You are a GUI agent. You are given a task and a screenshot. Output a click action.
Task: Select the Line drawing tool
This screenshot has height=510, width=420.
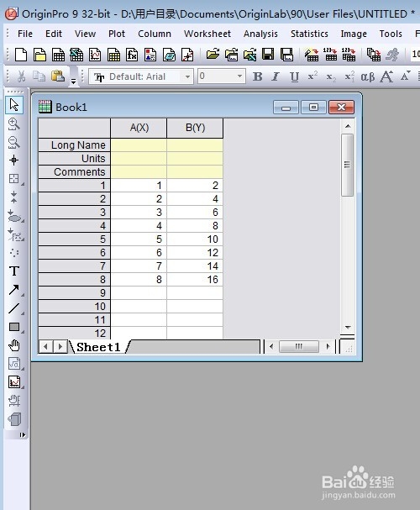point(14,308)
